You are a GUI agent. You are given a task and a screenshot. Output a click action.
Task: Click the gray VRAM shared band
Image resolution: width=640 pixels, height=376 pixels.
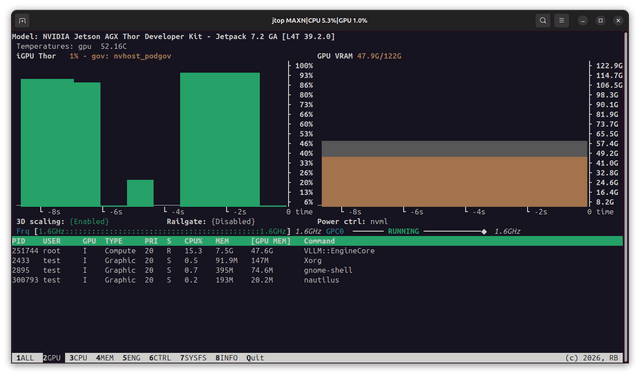454,149
